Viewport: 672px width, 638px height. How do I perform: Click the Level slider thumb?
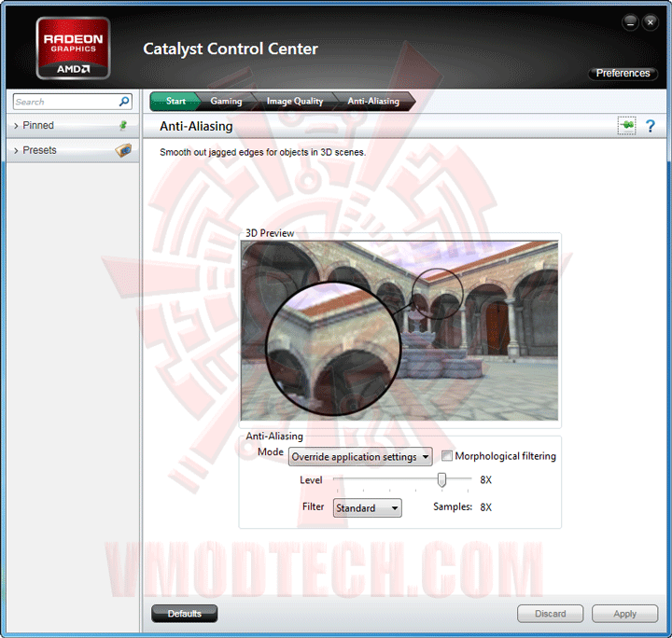click(x=441, y=480)
